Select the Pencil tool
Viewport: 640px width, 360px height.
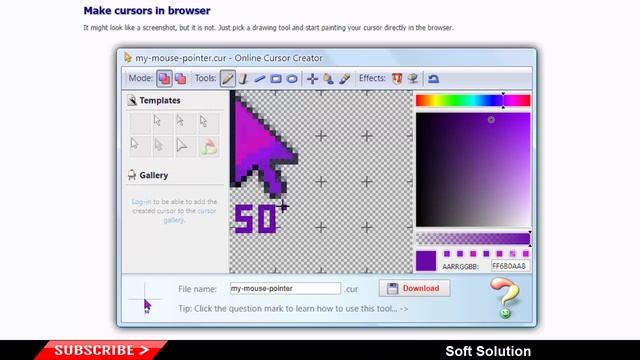click(227, 78)
